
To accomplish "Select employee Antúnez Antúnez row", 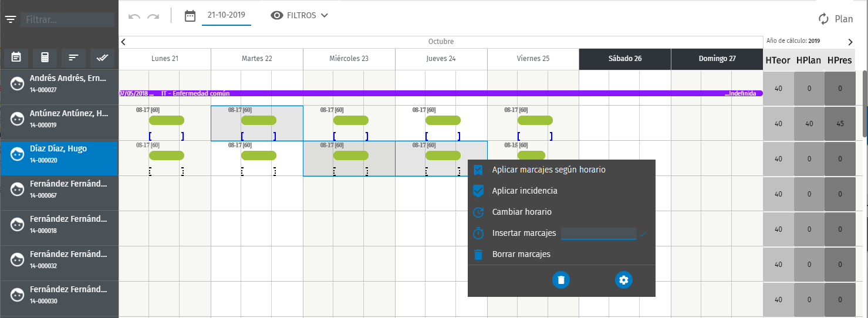I will pos(59,123).
